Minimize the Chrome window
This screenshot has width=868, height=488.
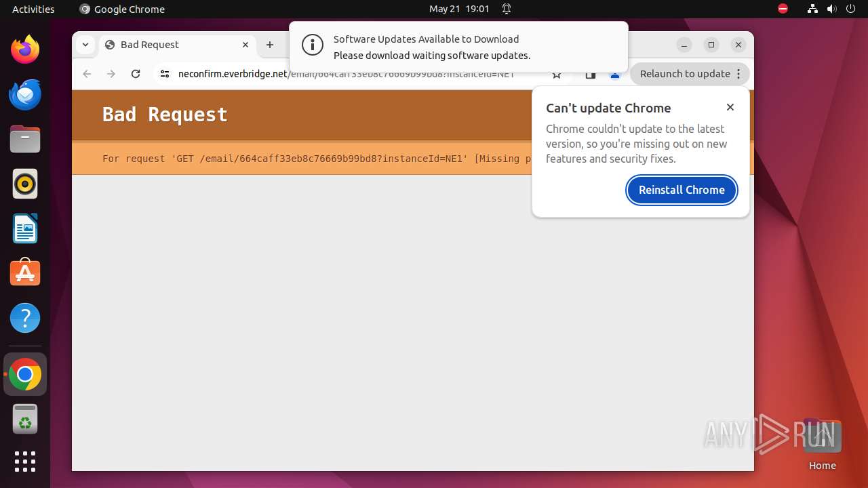coord(684,45)
